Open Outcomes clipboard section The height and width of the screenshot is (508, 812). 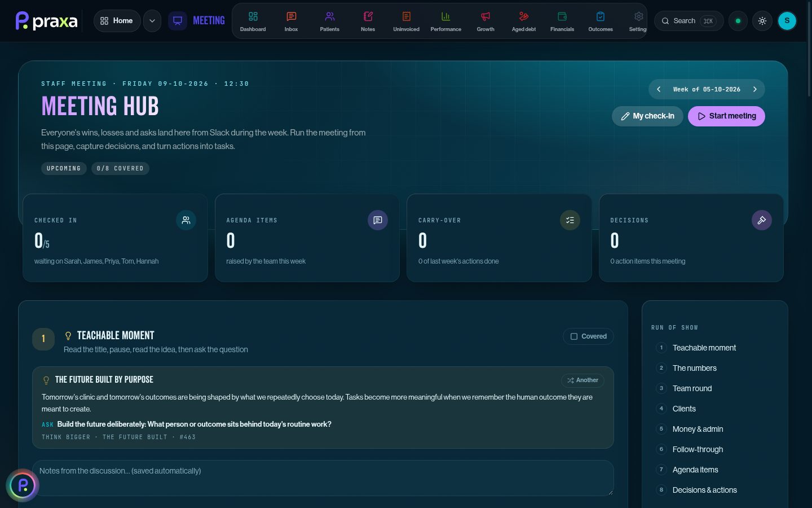coord(601,21)
